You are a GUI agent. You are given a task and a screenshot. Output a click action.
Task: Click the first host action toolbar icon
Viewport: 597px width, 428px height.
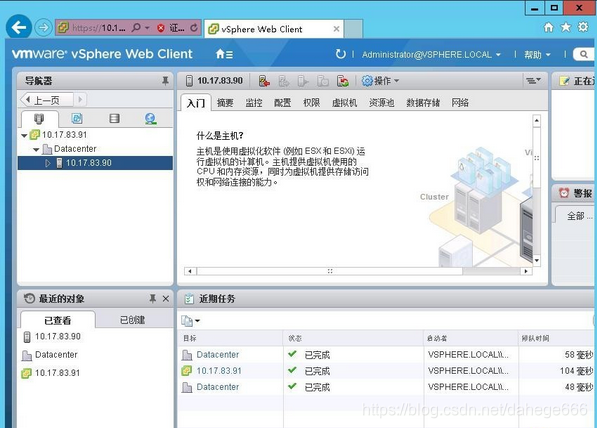[x=264, y=81]
